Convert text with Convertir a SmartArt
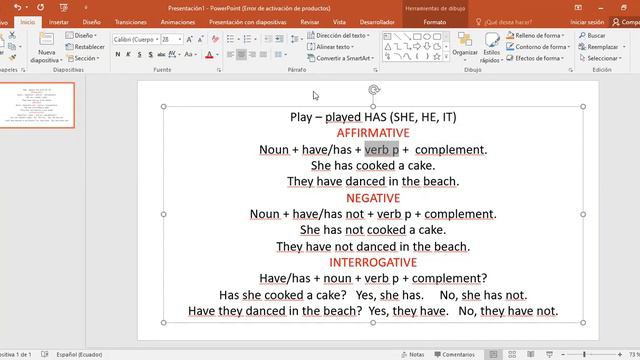Screen dimensions: 640x360 [340, 58]
